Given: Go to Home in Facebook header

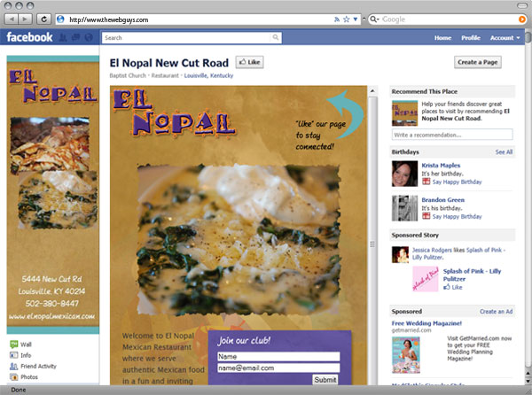Looking at the screenshot, I should (442, 38).
